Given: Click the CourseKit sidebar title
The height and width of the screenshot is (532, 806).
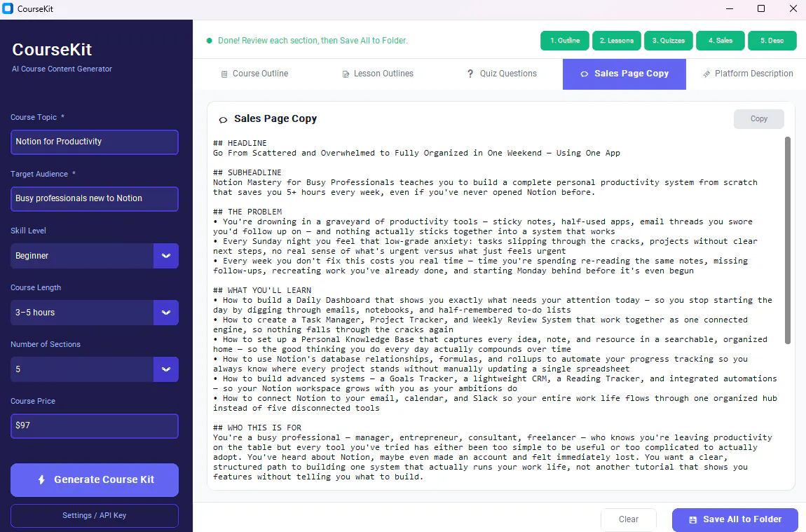Looking at the screenshot, I should [52, 50].
